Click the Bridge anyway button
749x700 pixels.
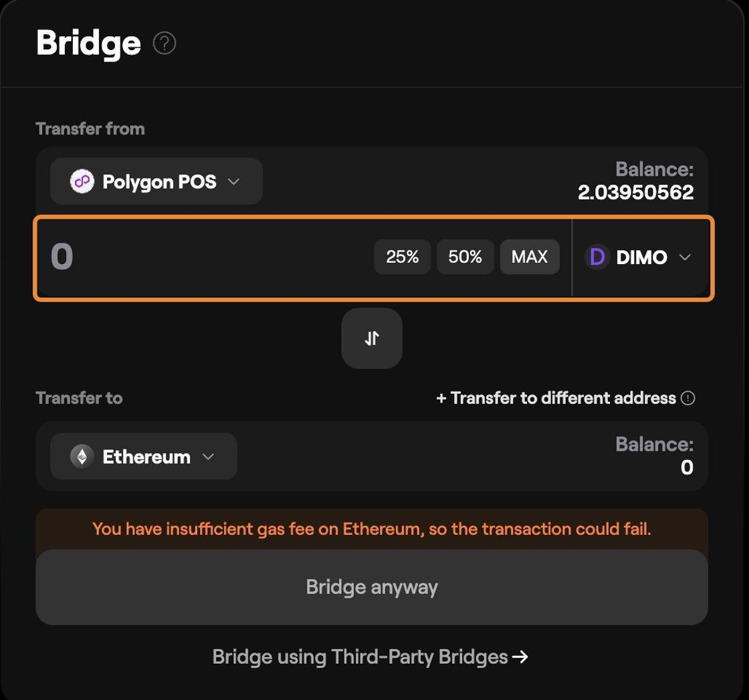372,587
